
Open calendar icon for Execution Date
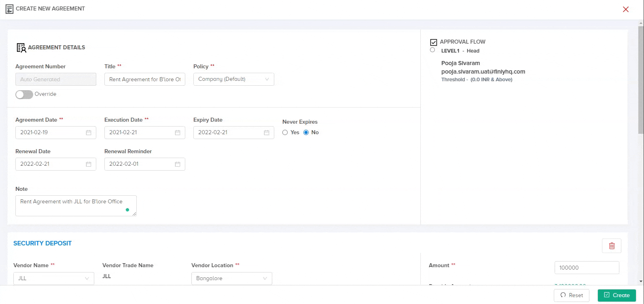point(178,133)
